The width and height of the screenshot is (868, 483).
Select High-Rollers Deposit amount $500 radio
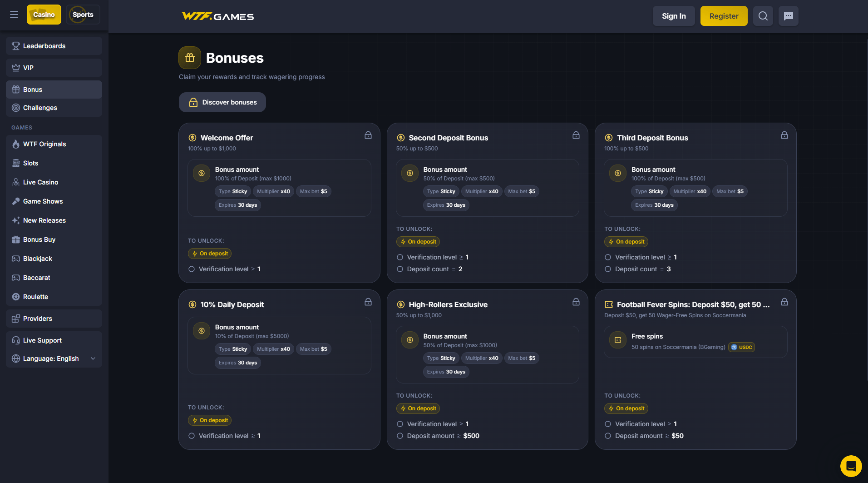tap(400, 436)
